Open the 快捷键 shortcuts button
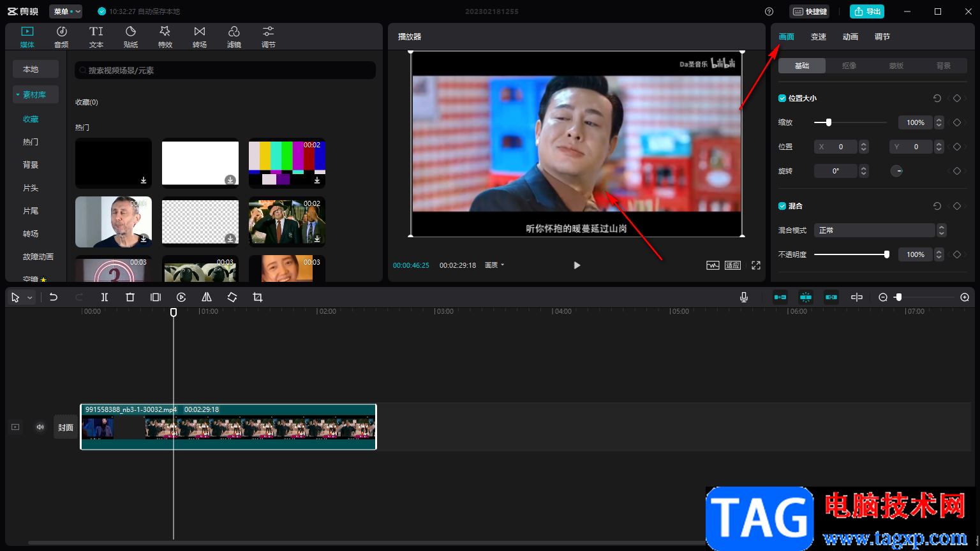This screenshot has height=551, width=980. [x=810, y=11]
